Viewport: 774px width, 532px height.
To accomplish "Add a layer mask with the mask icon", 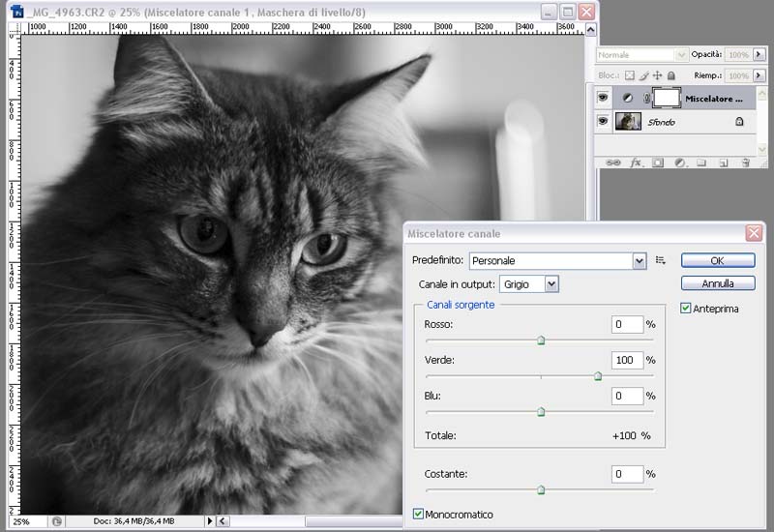I will (658, 163).
